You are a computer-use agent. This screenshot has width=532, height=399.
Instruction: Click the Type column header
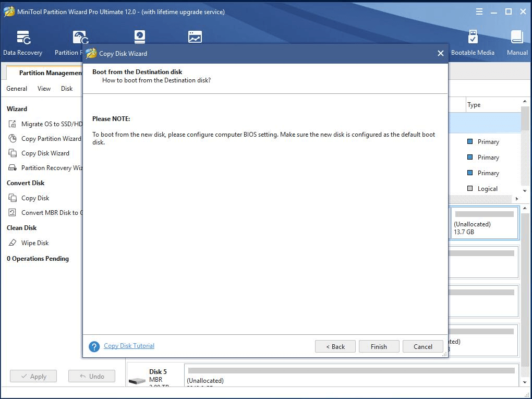click(474, 105)
